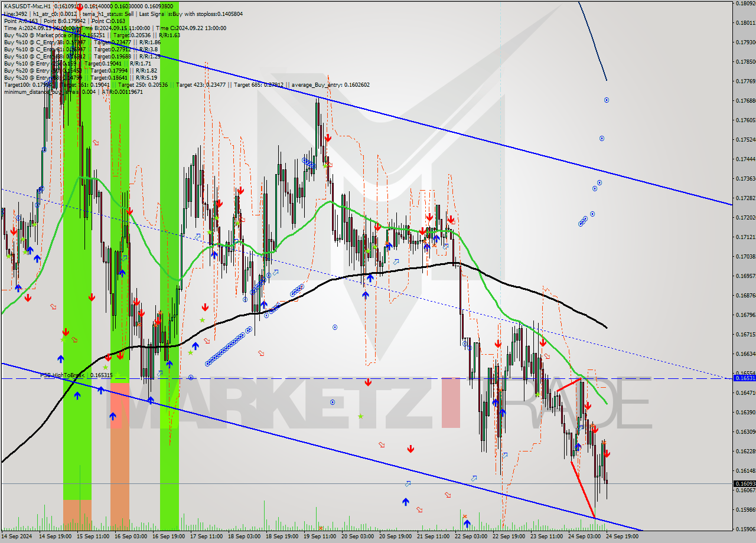756x543 pixels.
Task: Click the 0.17121 price axis label
Action: (x=745, y=237)
